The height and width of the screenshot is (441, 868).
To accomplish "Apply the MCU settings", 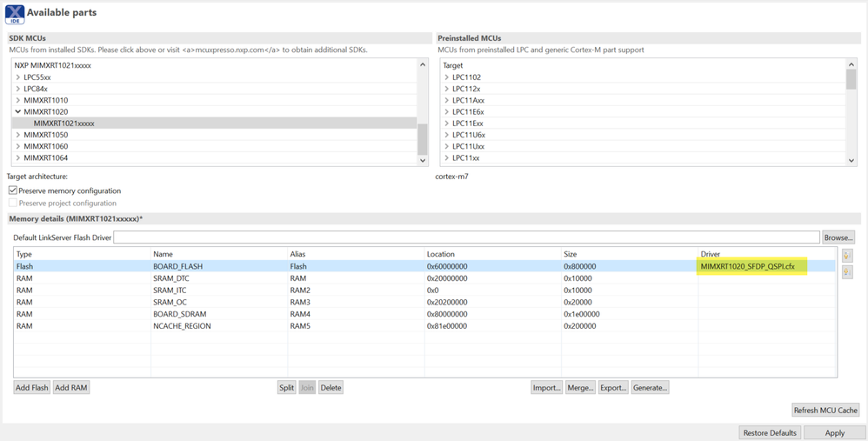I will (x=835, y=432).
